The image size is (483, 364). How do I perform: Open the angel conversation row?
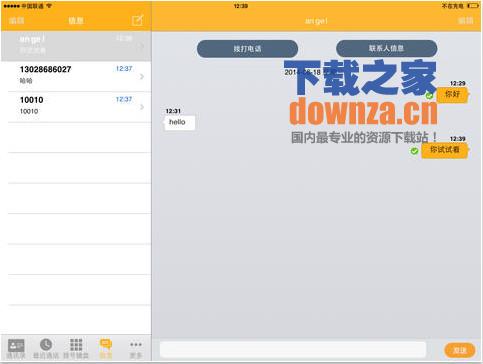pyautogui.click(x=76, y=45)
